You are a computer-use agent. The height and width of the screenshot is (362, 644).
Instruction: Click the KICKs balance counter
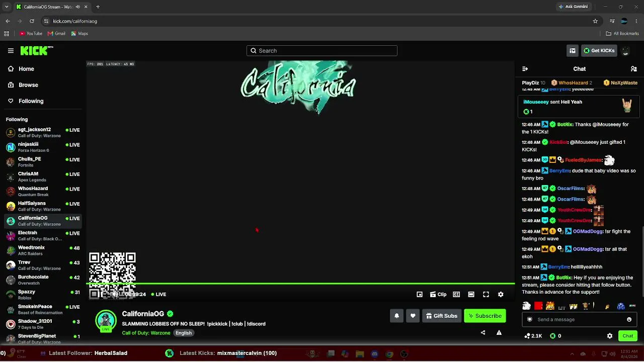(556, 336)
